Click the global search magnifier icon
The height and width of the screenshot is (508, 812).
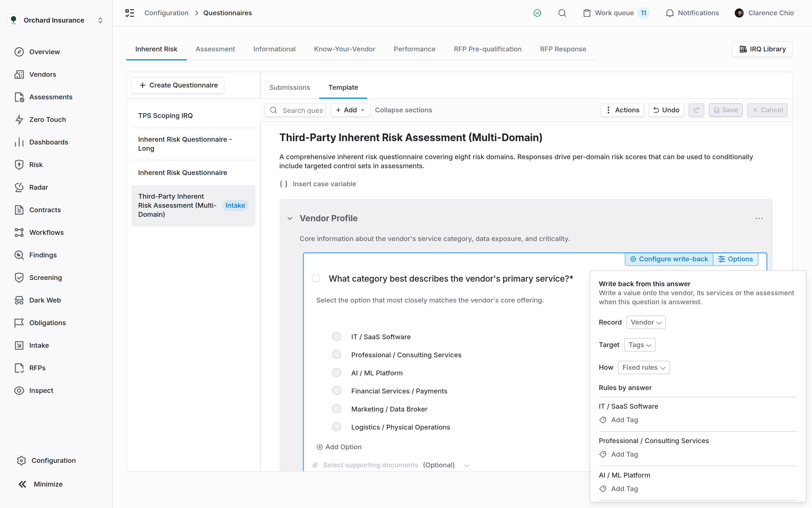click(x=562, y=13)
